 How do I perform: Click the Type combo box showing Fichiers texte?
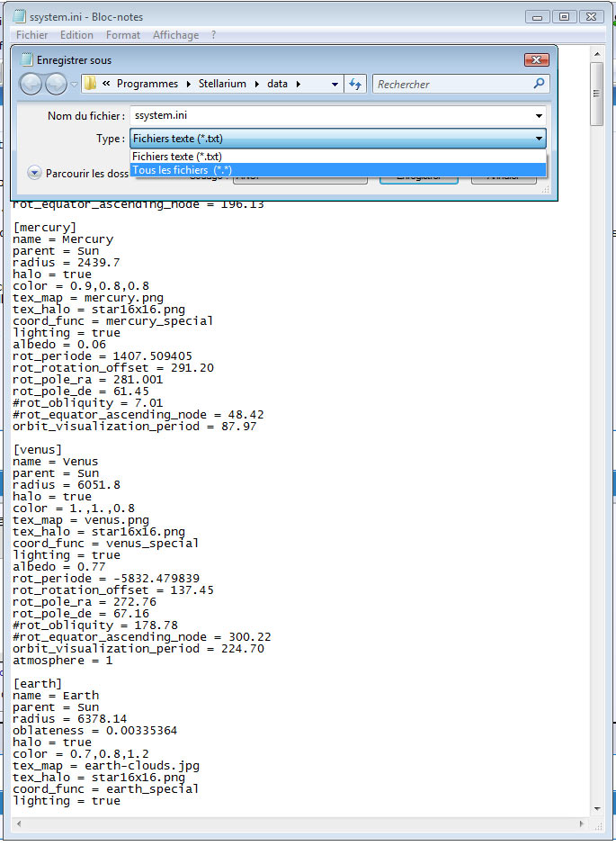(338, 139)
